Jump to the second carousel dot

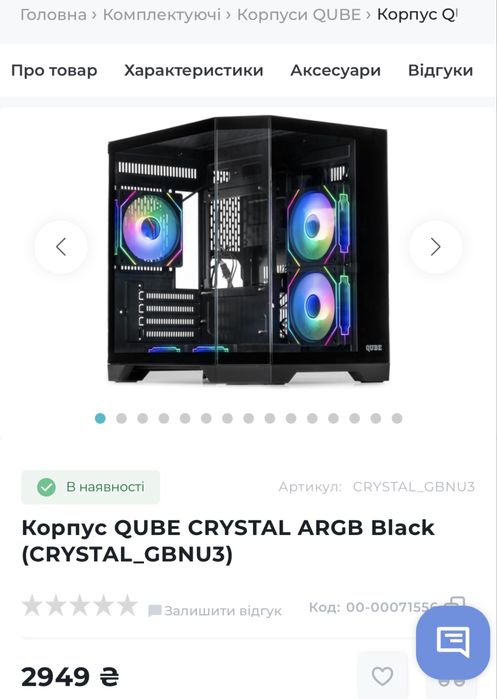pos(121,418)
